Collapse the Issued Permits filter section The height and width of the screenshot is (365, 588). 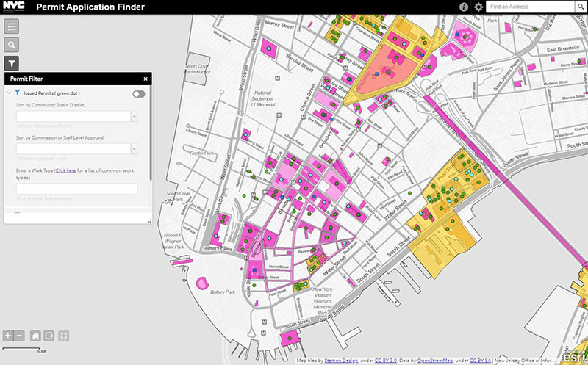[x=8, y=94]
